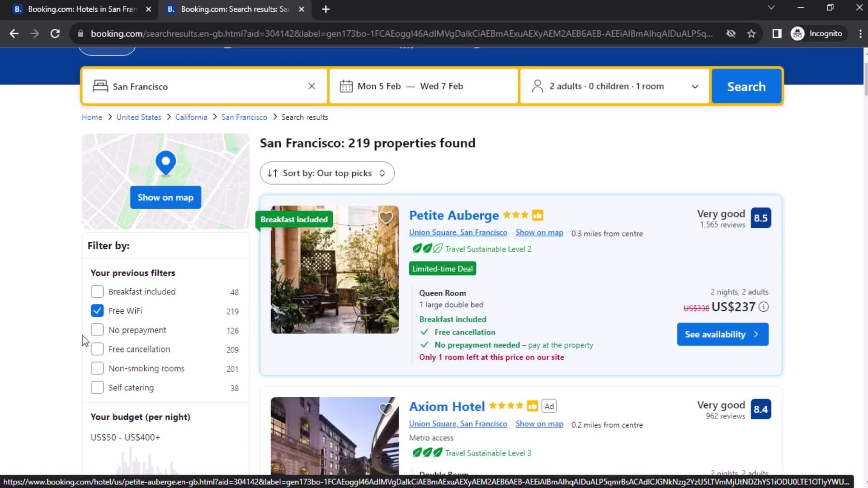Open the check-out date Wed 7 Feb
868x488 pixels.
click(x=442, y=86)
